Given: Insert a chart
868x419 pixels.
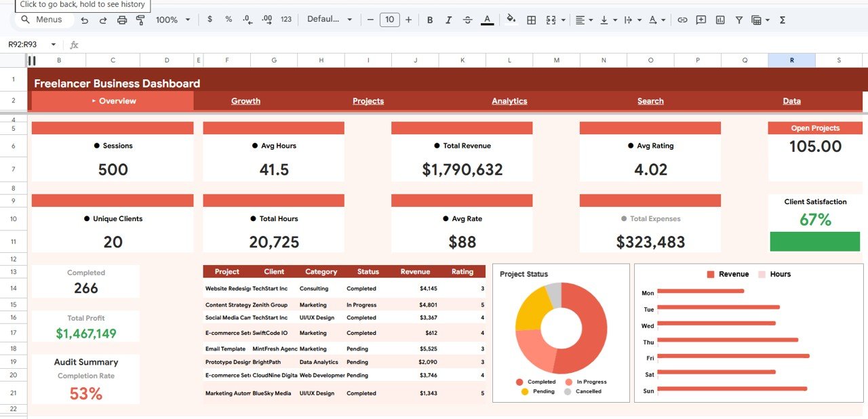Looking at the screenshot, I should pos(719,20).
